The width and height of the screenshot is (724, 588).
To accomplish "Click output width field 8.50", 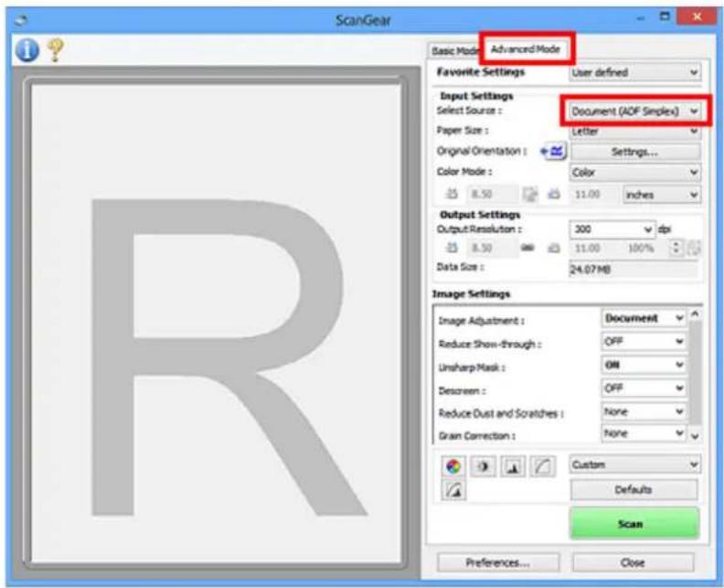I will pyautogui.click(x=492, y=249).
